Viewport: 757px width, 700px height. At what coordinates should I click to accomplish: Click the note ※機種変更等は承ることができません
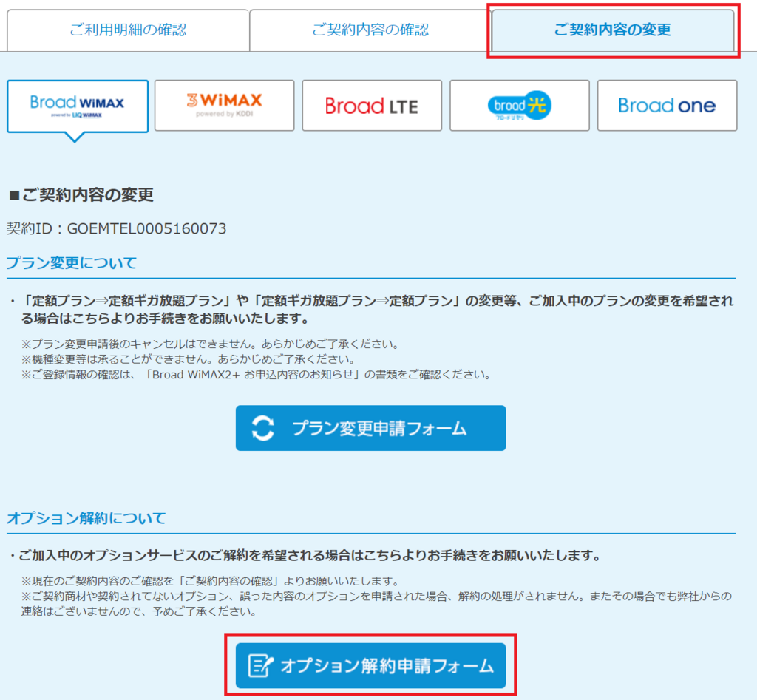(189, 360)
